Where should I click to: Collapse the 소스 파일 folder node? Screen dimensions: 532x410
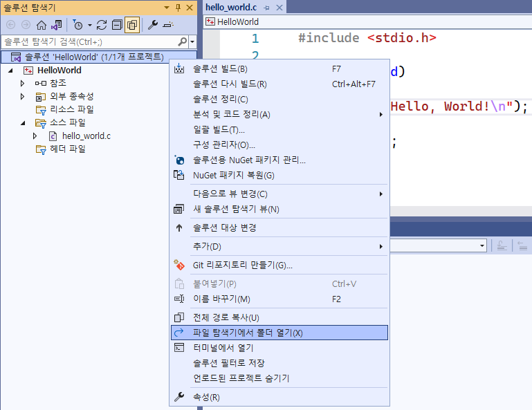23,122
